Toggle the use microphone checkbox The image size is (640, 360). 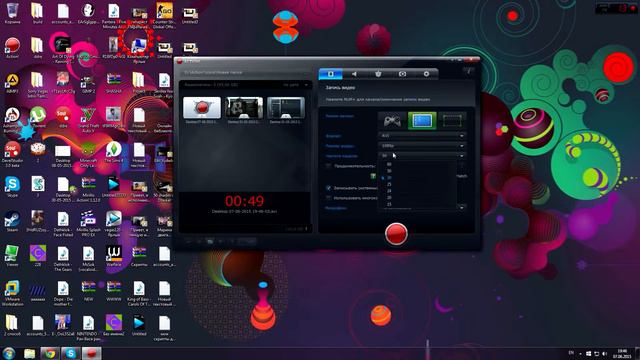(329, 198)
